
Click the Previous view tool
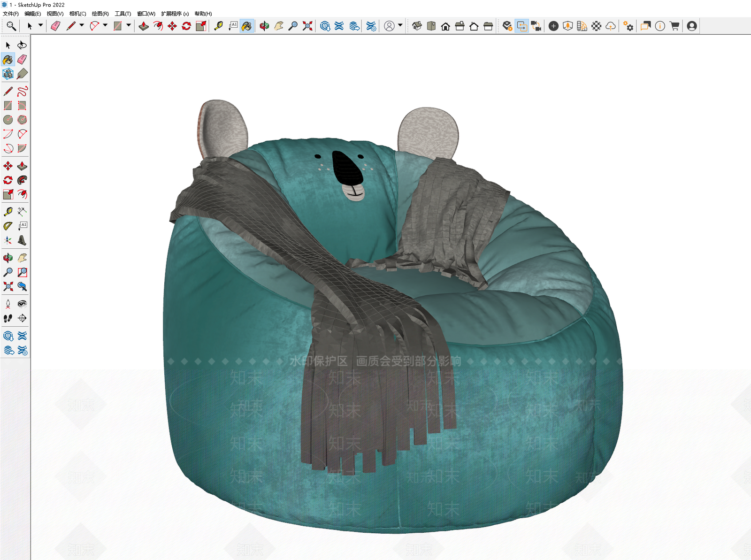tap(22, 286)
